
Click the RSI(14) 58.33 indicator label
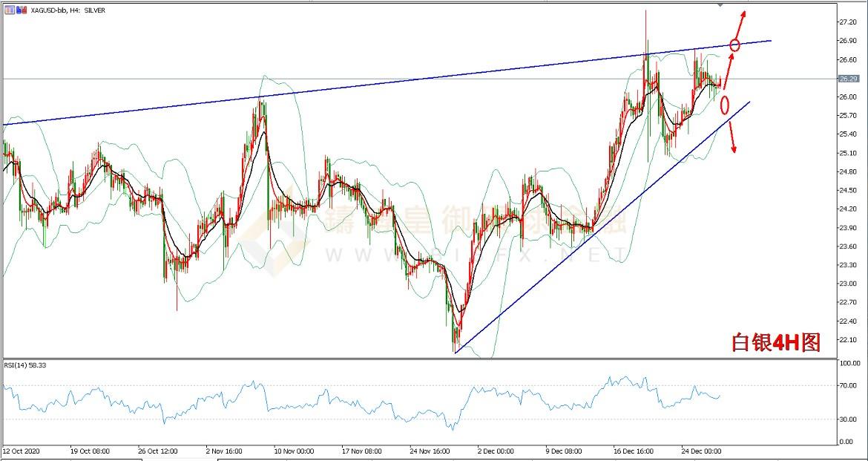point(24,364)
